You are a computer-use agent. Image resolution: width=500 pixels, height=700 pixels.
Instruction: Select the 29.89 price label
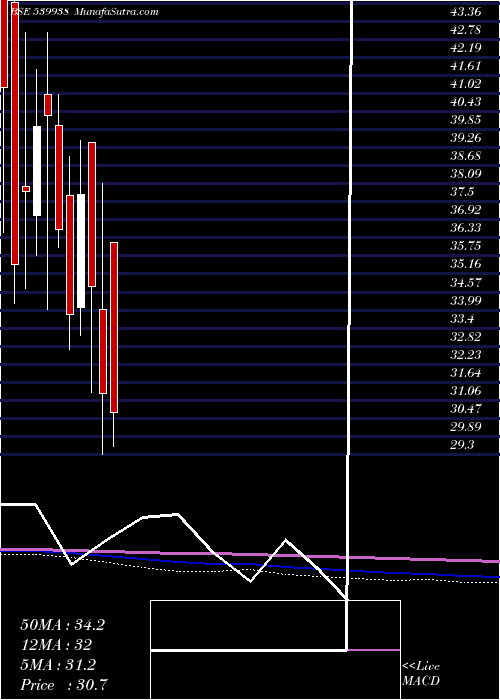click(466, 426)
